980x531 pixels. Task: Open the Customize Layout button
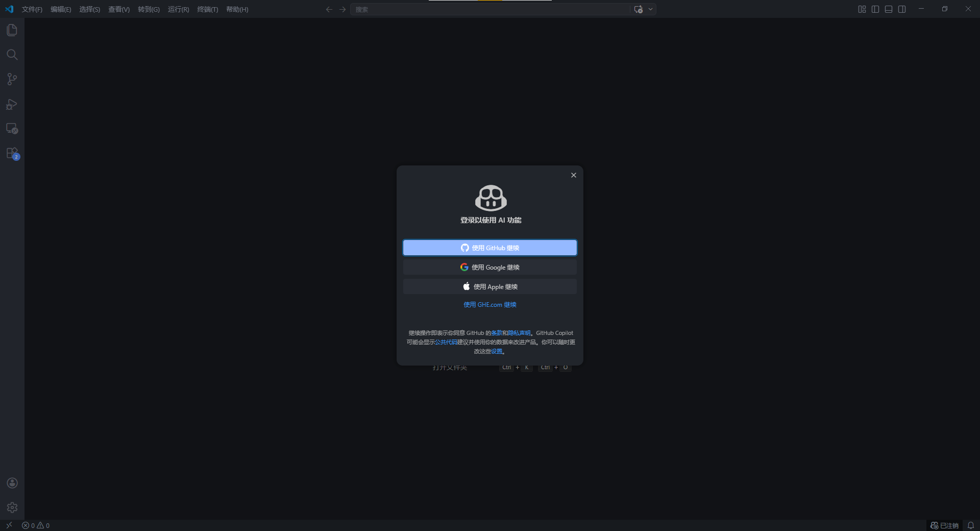862,9
